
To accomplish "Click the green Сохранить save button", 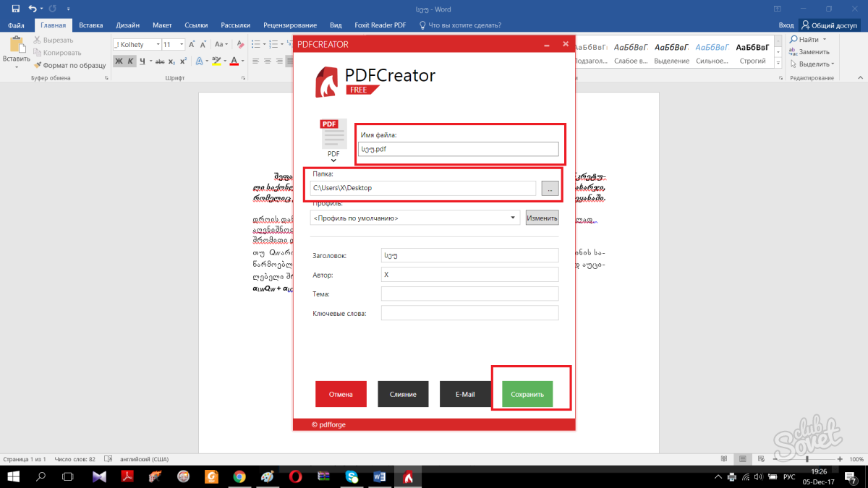I will pos(527,394).
